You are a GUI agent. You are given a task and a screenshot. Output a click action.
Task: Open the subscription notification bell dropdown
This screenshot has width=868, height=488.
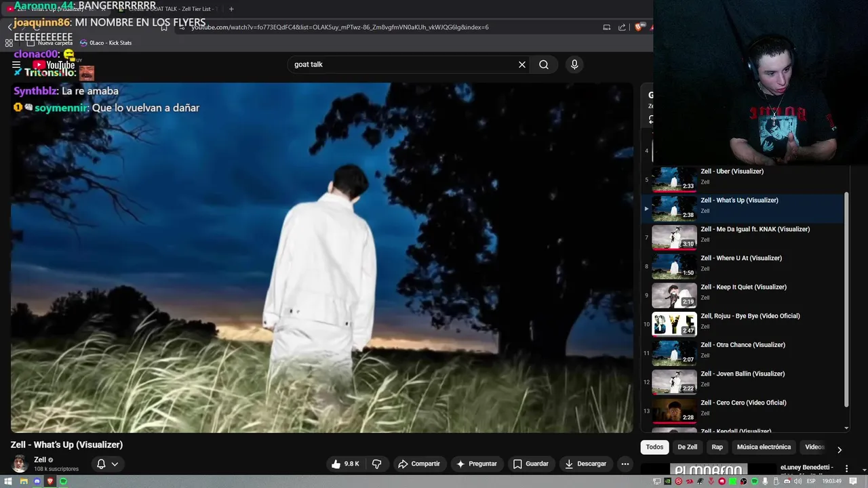pyautogui.click(x=107, y=464)
